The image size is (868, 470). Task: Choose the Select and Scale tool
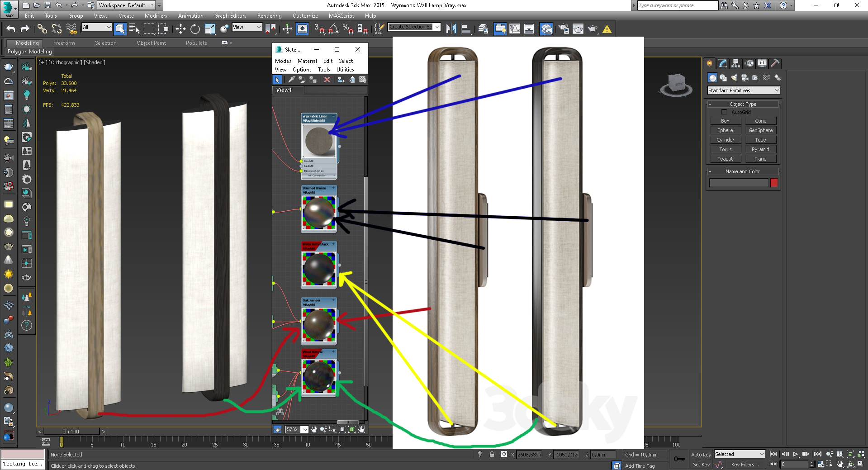[x=210, y=29]
